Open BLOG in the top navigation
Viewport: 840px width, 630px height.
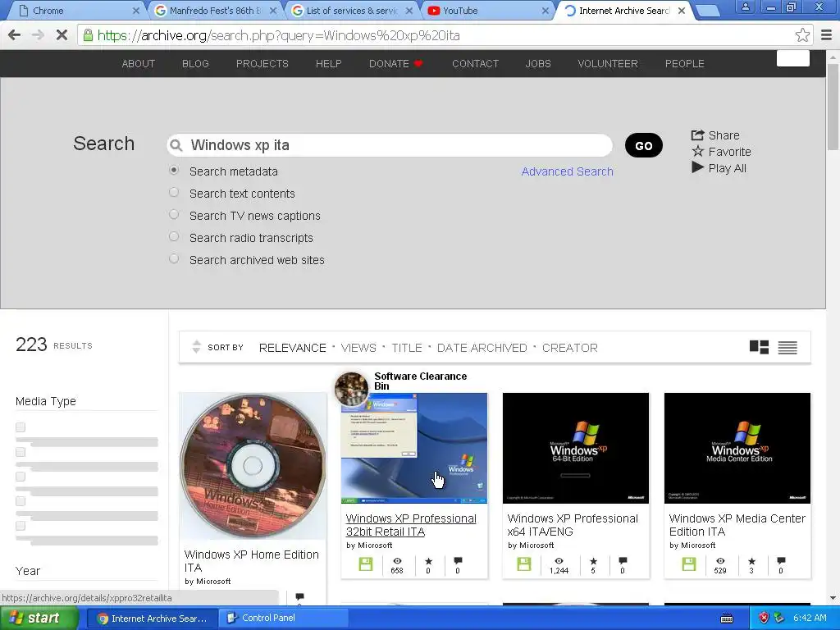[x=195, y=64]
